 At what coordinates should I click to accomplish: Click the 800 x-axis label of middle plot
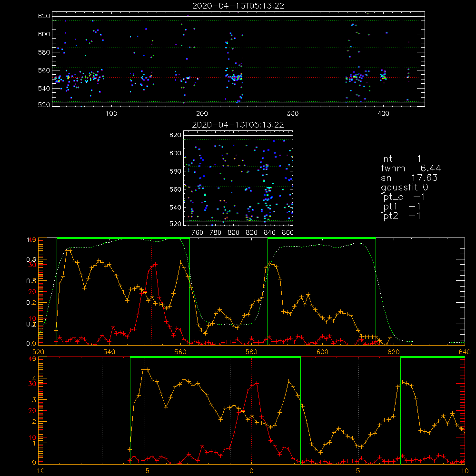tap(233, 233)
